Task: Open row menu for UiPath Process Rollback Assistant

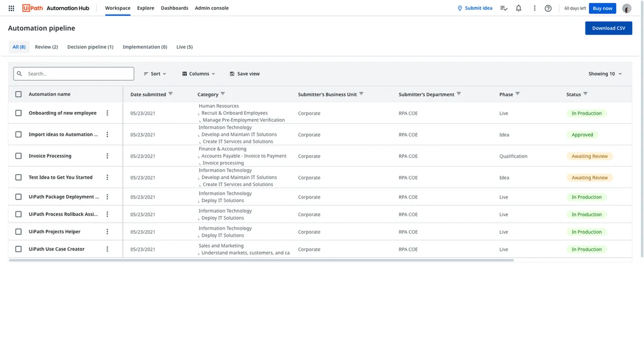Action: 107,214
